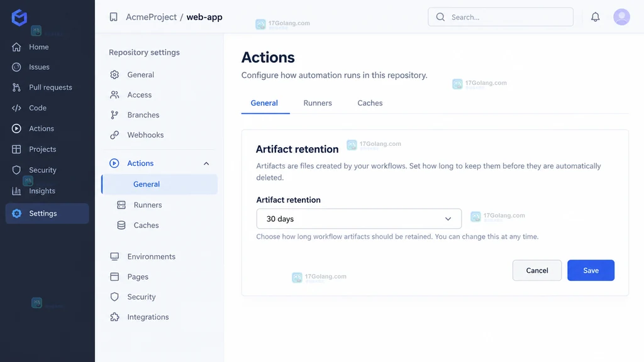Click the Environments monitor icon
The height and width of the screenshot is (362, 644).
(114, 256)
